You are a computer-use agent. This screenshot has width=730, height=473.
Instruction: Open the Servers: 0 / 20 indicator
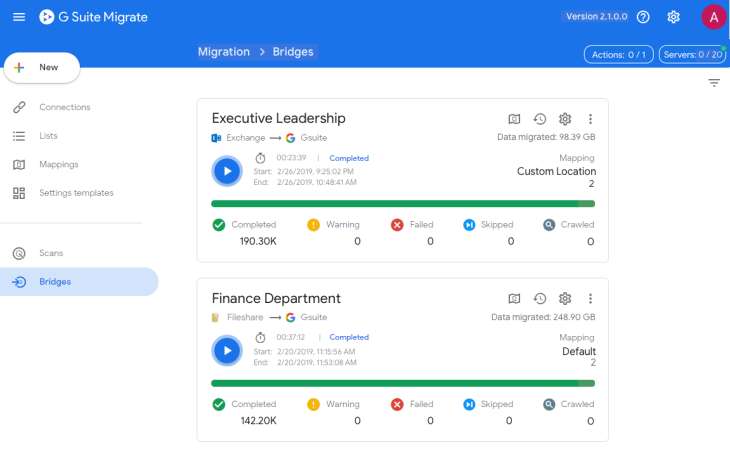click(x=692, y=54)
